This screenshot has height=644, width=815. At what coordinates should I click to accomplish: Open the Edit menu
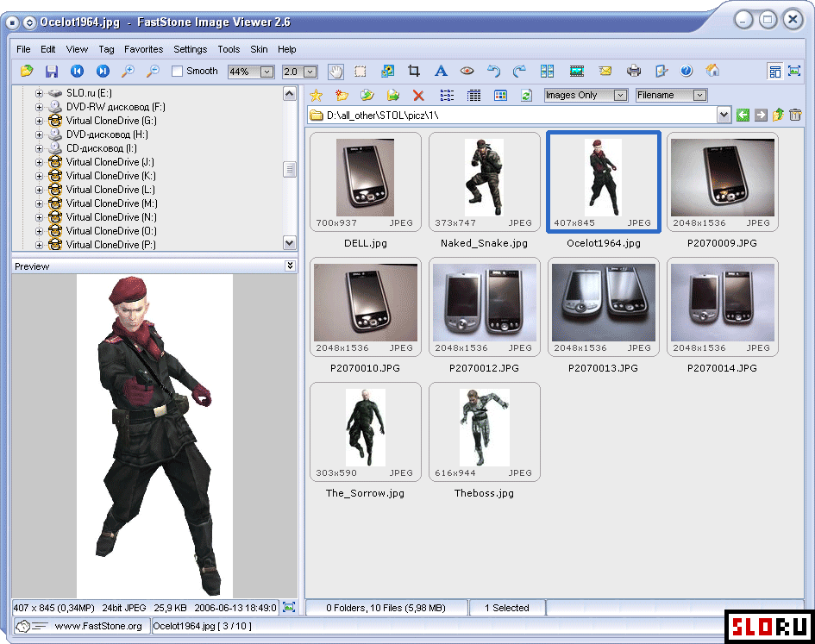pyautogui.click(x=47, y=49)
